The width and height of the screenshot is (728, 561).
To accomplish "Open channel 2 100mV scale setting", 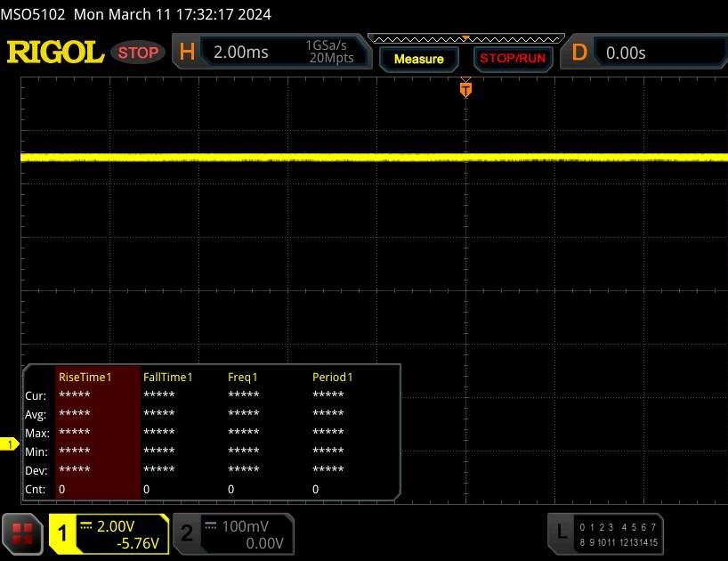I will 245,526.
